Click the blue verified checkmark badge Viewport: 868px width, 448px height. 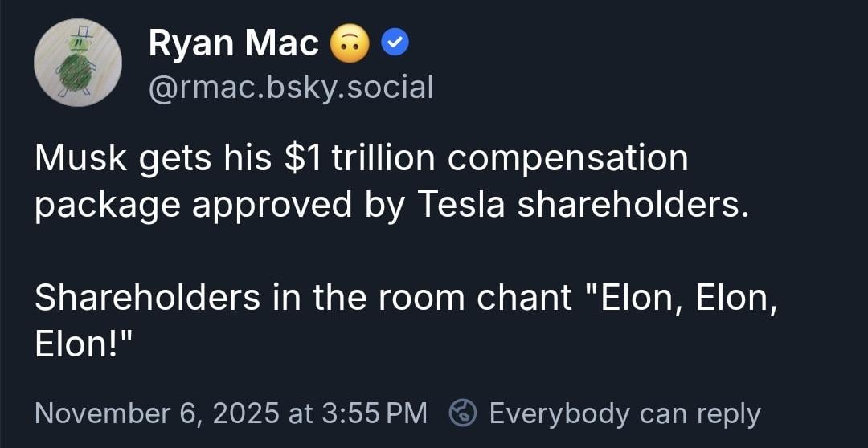[x=395, y=44]
